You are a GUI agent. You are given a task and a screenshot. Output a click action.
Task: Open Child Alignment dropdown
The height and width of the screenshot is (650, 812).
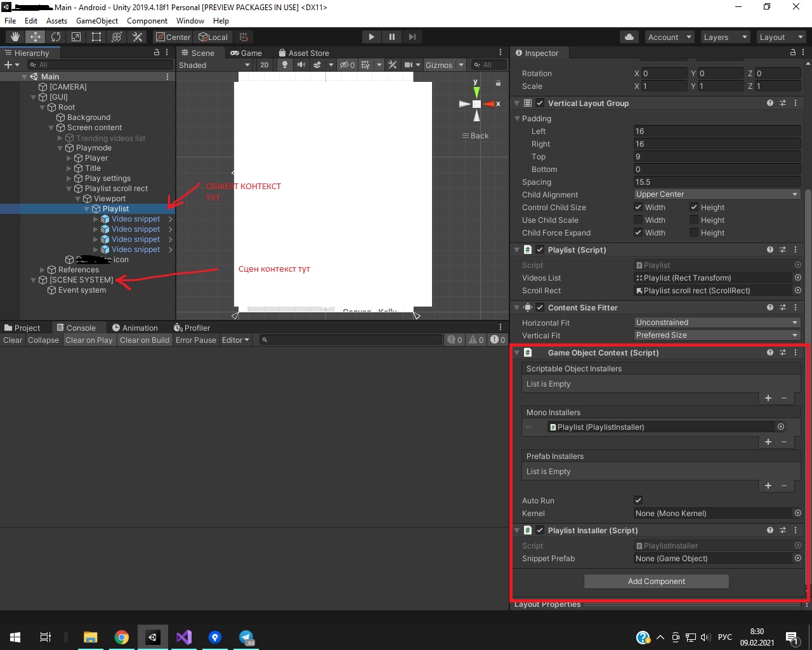coord(717,194)
